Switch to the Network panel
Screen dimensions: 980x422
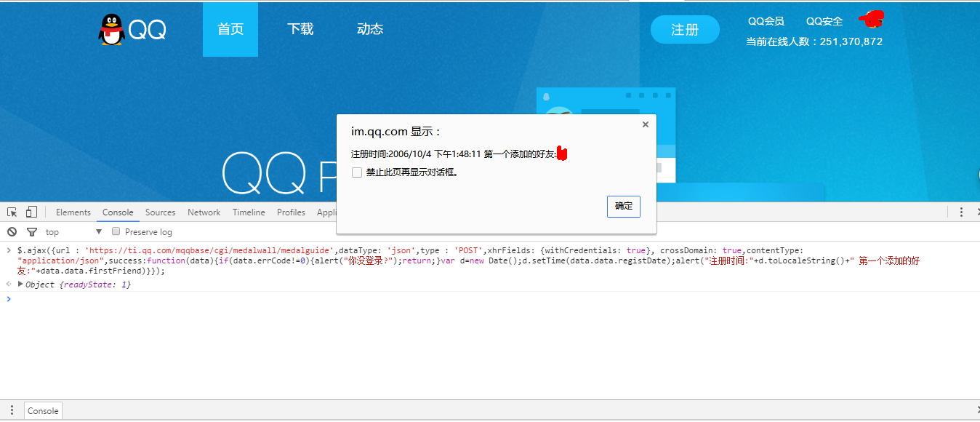(x=204, y=212)
